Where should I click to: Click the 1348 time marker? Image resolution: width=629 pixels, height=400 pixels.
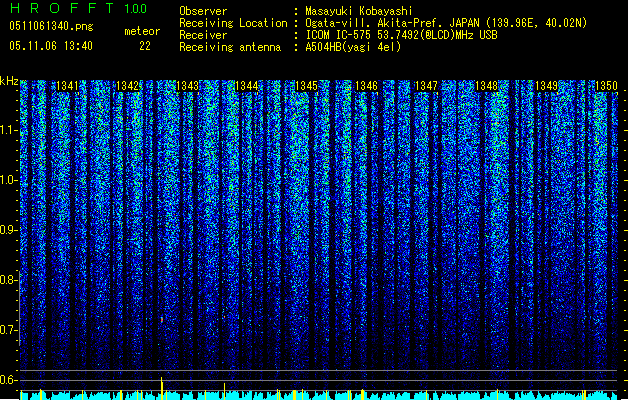pos(486,86)
